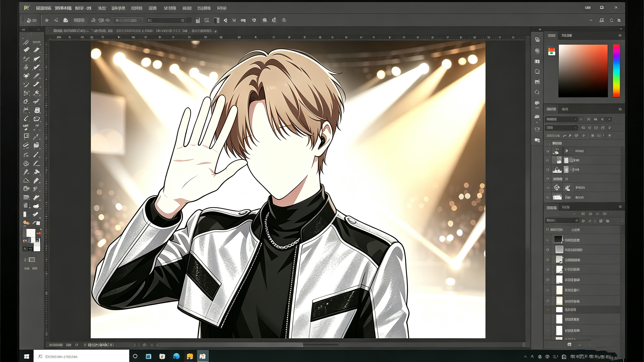Open the second dropdown below it in the middle panel
This screenshot has width=644, height=362.
click(x=561, y=128)
